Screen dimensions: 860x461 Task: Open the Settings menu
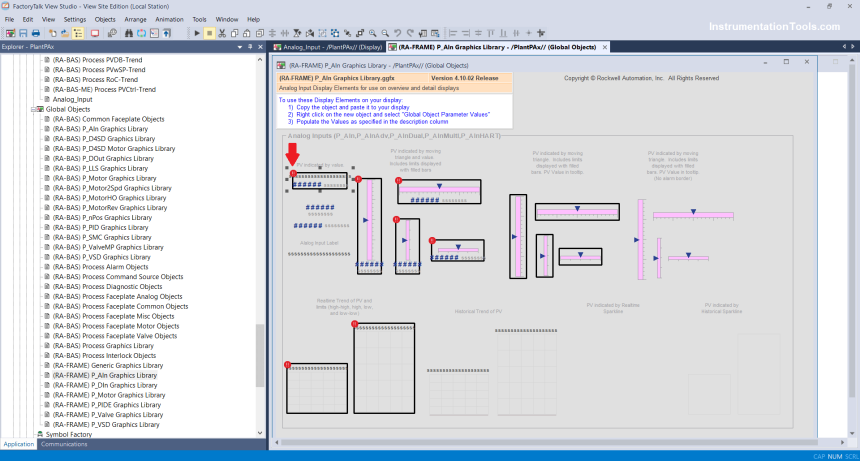(75, 19)
